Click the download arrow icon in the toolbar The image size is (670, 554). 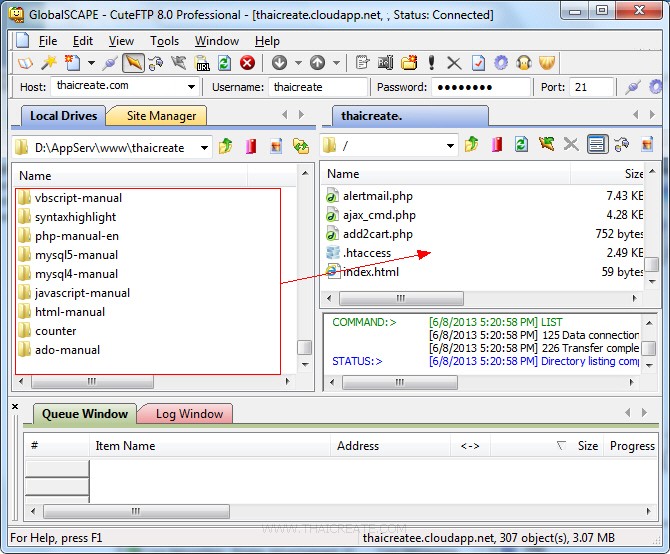tap(279, 63)
